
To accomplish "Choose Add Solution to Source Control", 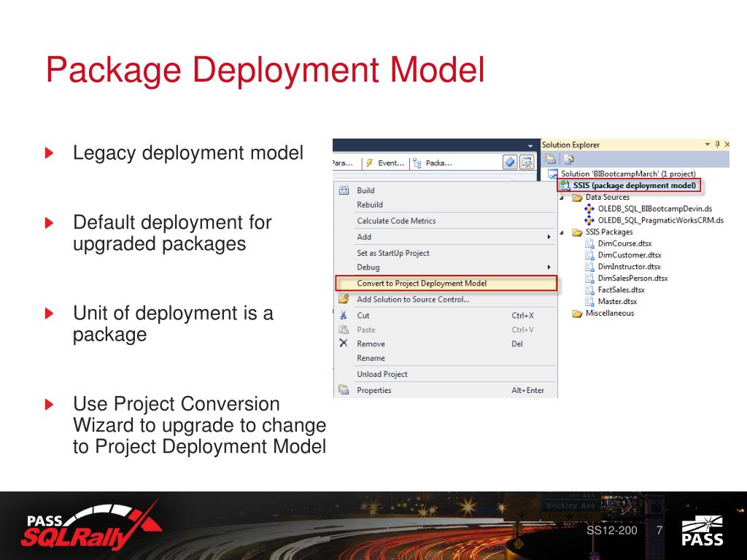I will (446, 299).
